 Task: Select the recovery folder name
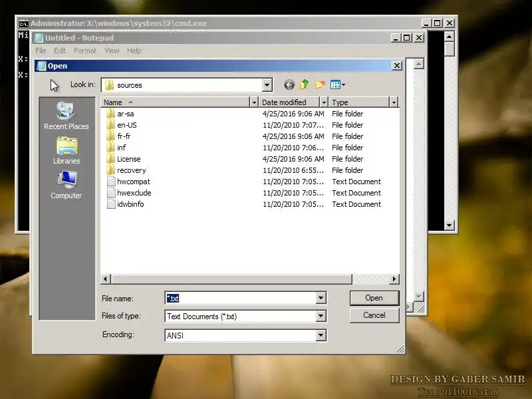click(131, 170)
